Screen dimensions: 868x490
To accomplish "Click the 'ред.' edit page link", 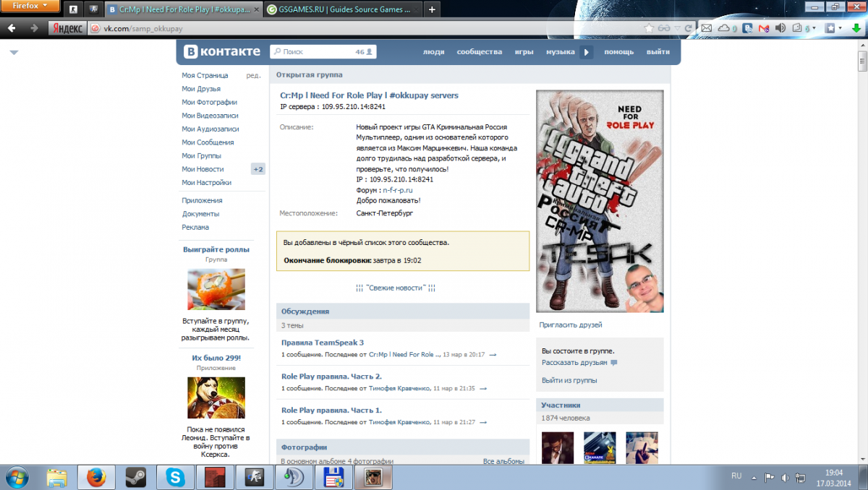I will point(253,75).
